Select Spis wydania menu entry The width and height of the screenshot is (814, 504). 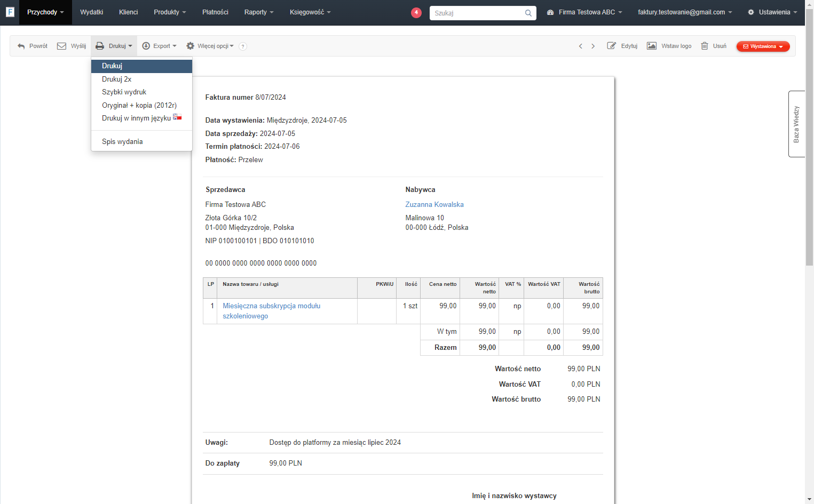point(141,142)
